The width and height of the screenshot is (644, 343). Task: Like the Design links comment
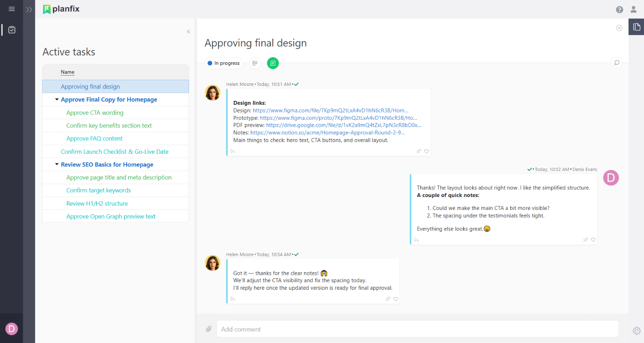click(x=427, y=151)
